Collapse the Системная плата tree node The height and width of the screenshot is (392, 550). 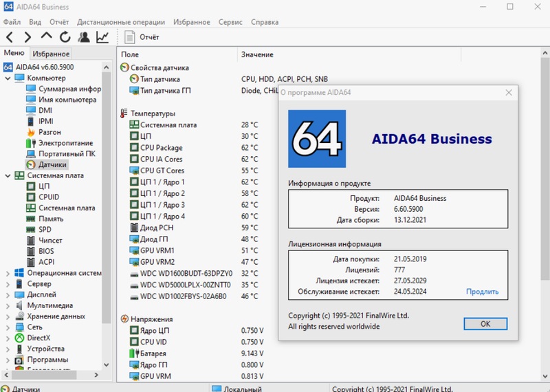click(8, 175)
